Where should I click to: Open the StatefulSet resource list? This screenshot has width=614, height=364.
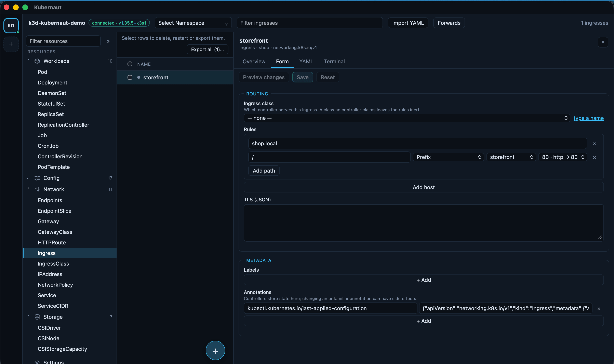pos(70,104)
